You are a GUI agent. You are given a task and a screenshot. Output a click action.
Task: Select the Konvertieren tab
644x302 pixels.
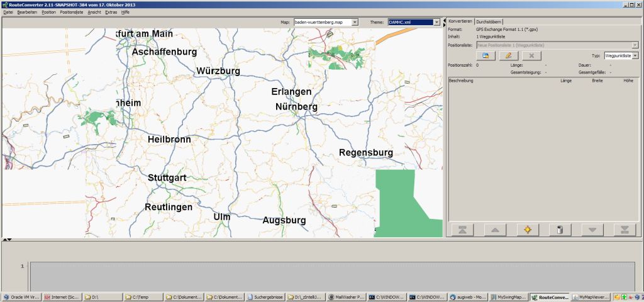pyautogui.click(x=460, y=21)
